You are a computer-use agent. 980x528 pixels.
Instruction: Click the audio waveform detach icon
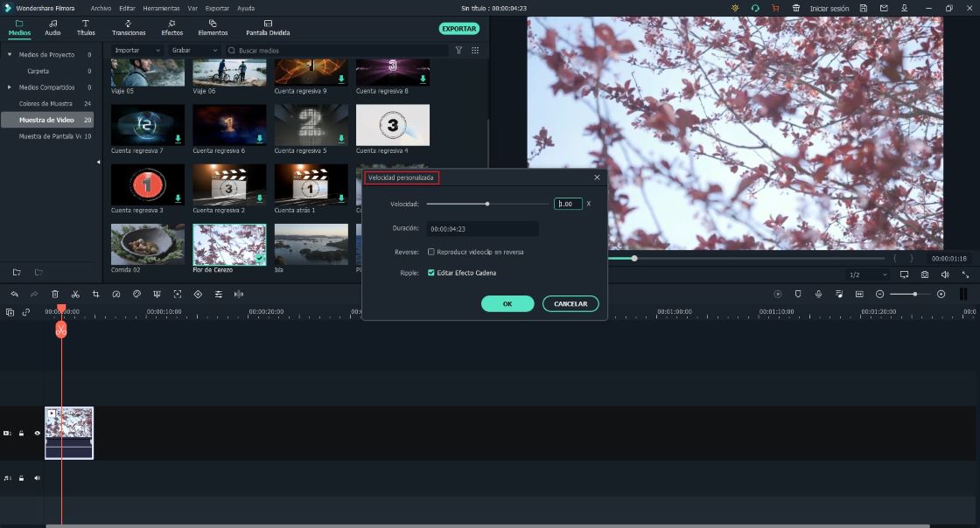coord(239,294)
